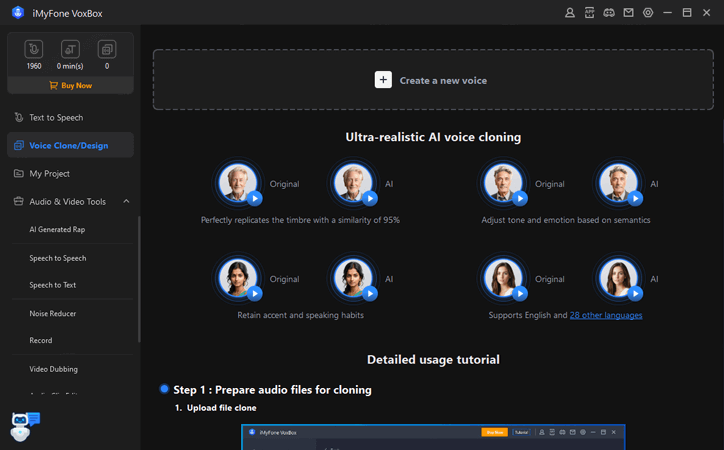Screen dimensions: 724x450
Task: Play AI elderly white-haired man sample
Action: click(370, 198)
